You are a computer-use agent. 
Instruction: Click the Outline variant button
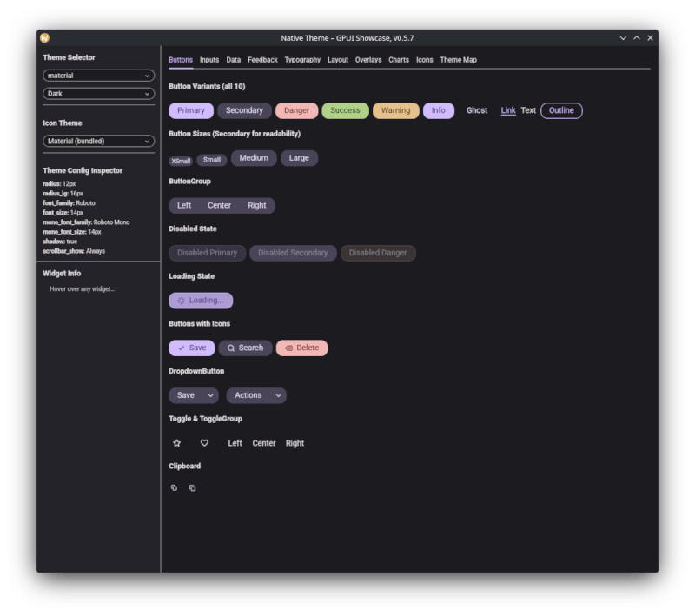click(x=561, y=110)
